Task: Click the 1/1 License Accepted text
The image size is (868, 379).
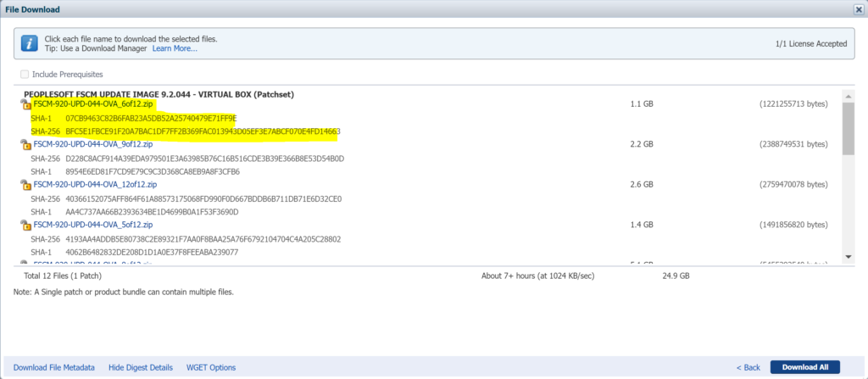Action: 811,44
